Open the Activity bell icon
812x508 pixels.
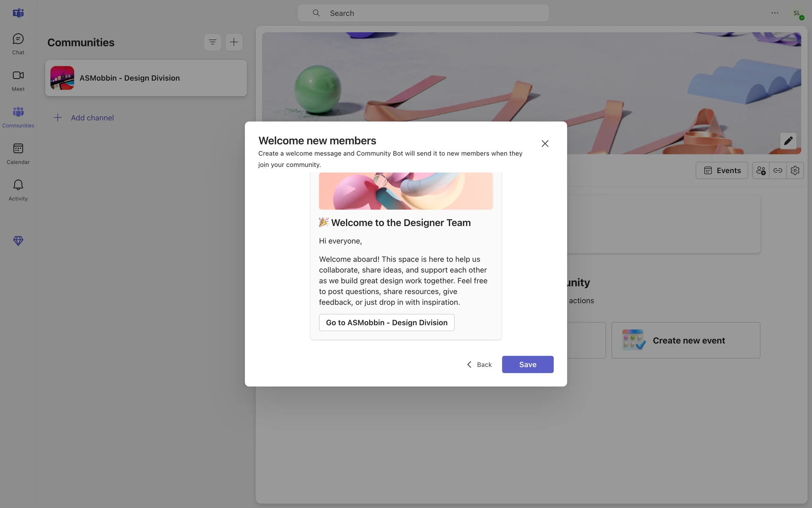point(18,190)
